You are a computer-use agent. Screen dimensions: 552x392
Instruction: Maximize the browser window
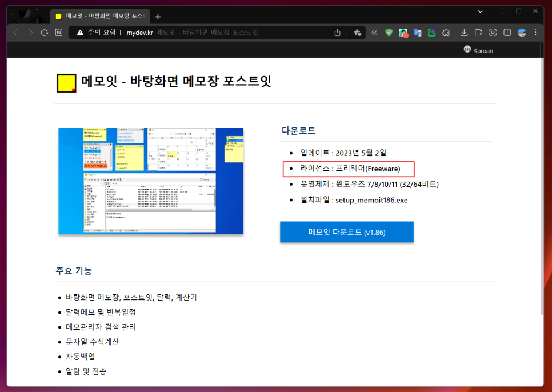click(x=518, y=11)
